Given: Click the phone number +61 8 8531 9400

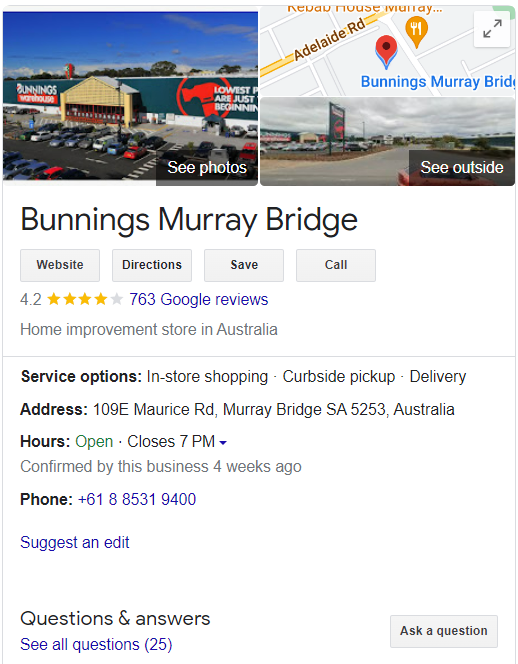Looking at the screenshot, I should pyautogui.click(x=137, y=499).
